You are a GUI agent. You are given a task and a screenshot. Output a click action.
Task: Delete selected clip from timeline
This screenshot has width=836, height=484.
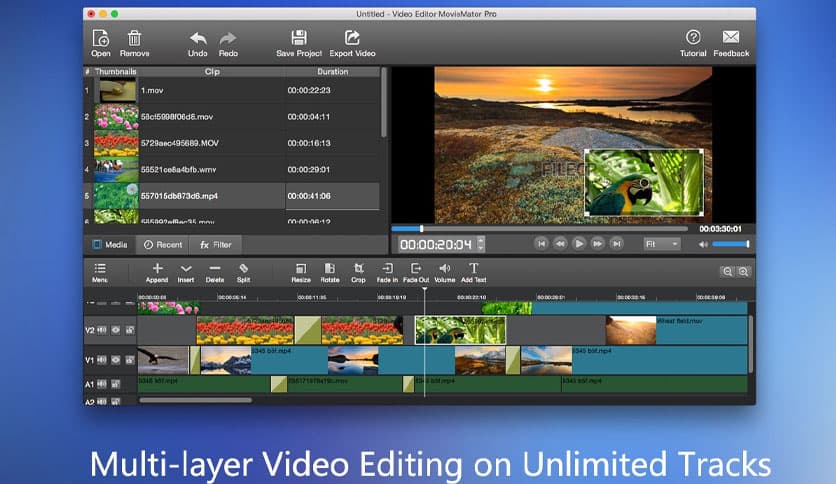[214, 272]
